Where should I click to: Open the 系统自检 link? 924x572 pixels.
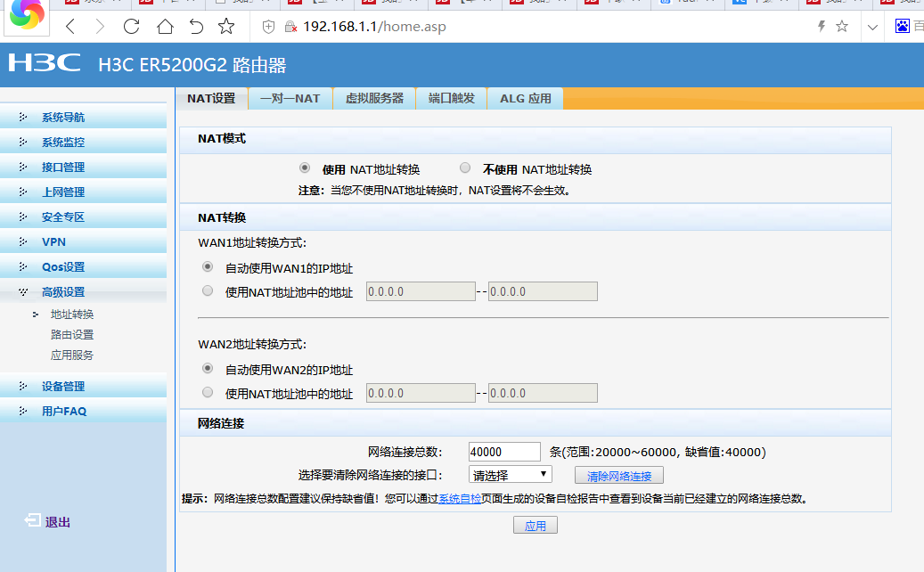460,499
